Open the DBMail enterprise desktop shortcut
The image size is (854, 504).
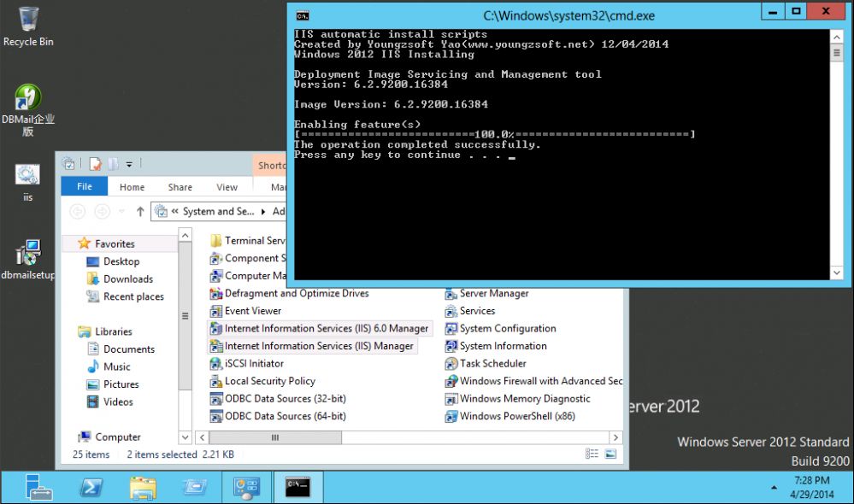coord(27,99)
